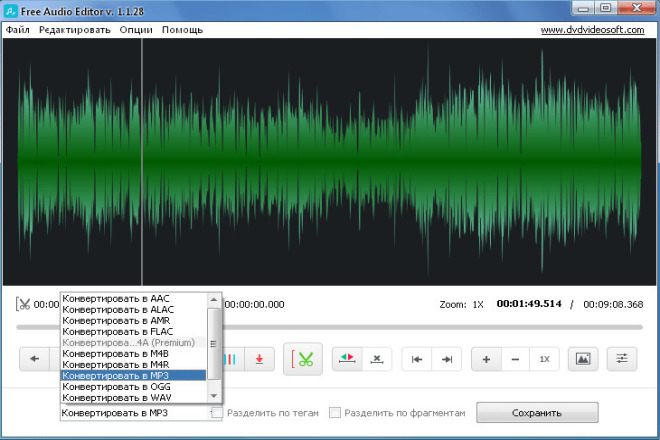
Task: Jump to selection start marker button
Action: click(418, 359)
